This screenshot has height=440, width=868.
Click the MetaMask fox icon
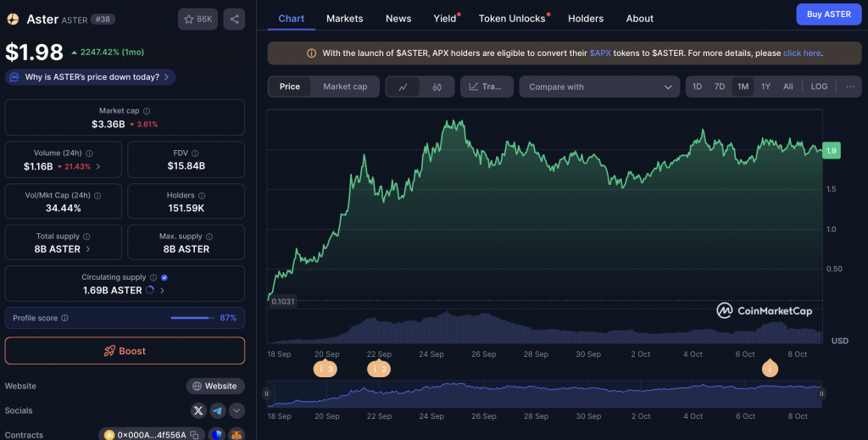[236, 435]
